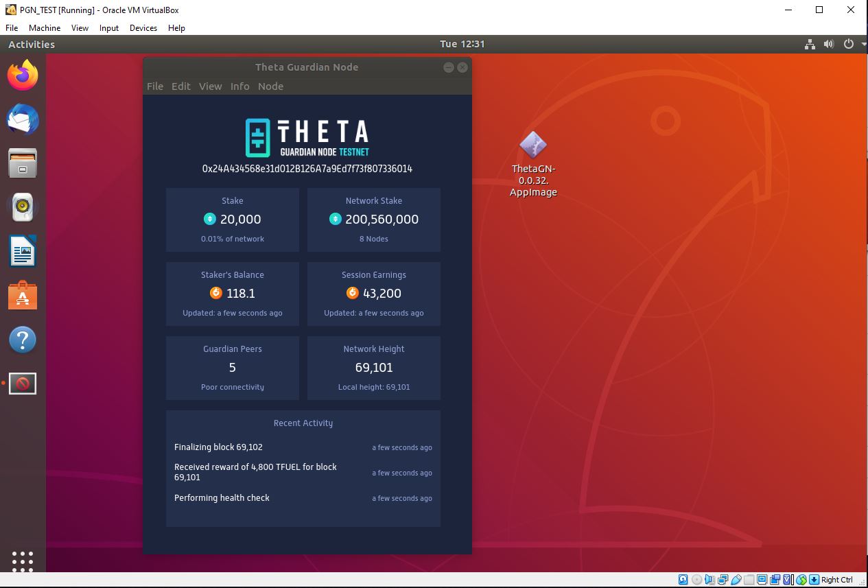Click the '8 Nodes' label
The image size is (868, 588).
coord(374,239)
